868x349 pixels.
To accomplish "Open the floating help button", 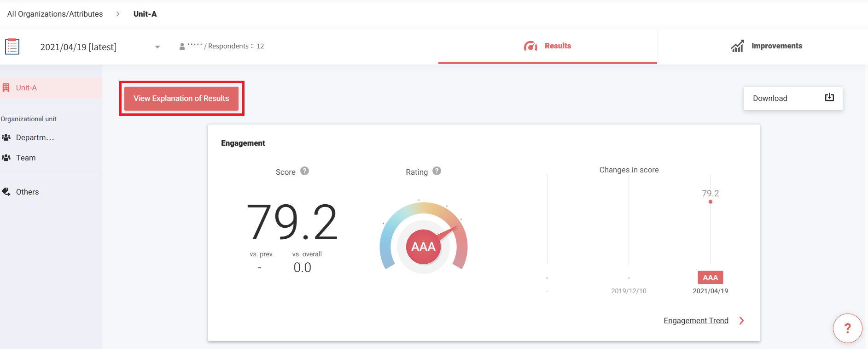I will pos(847,328).
